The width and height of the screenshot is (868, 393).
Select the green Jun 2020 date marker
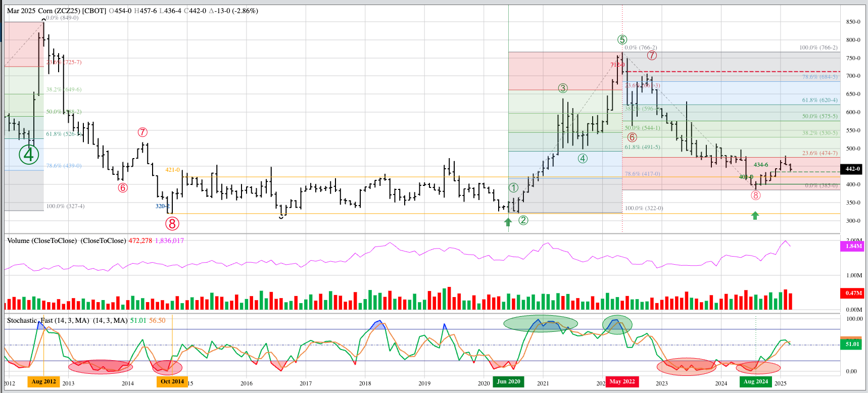click(508, 382)
